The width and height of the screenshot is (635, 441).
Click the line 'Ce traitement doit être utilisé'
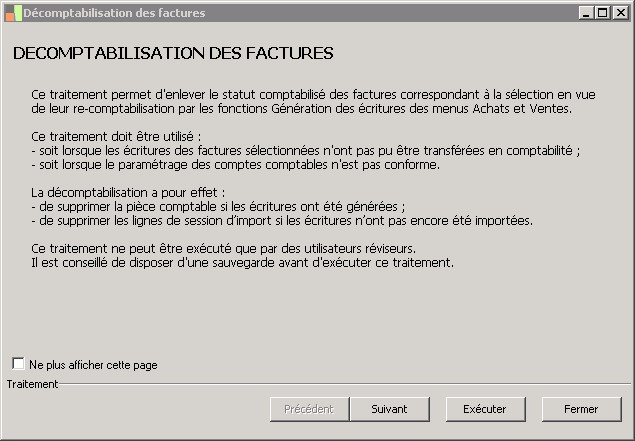[x=117, y=136]
